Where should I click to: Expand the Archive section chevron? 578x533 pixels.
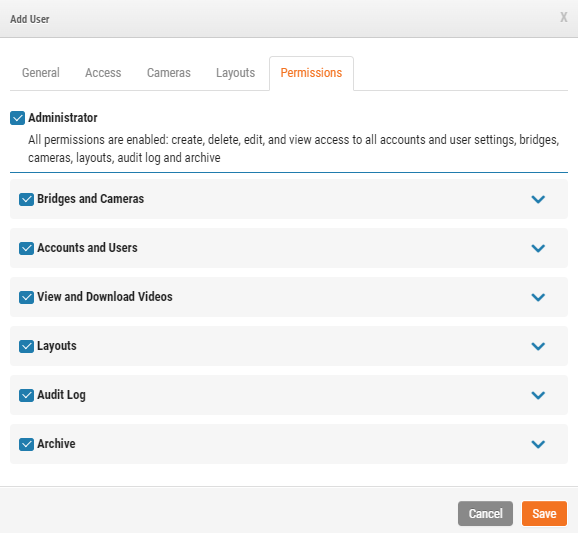[x=538, y=445]
